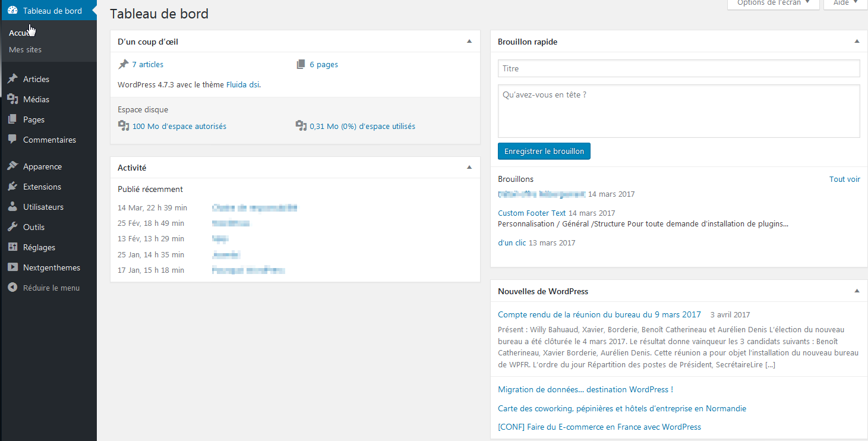Open blurred post published 25 Jan
The image size is (868, 441).
point(226,254)
